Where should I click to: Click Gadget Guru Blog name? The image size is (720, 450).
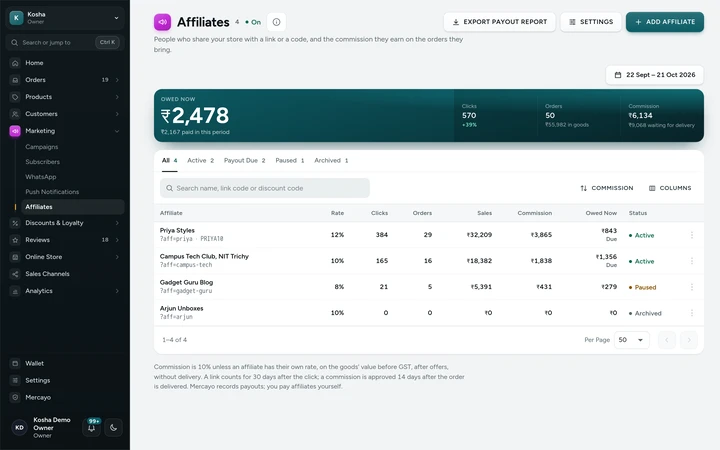(186, 282)
